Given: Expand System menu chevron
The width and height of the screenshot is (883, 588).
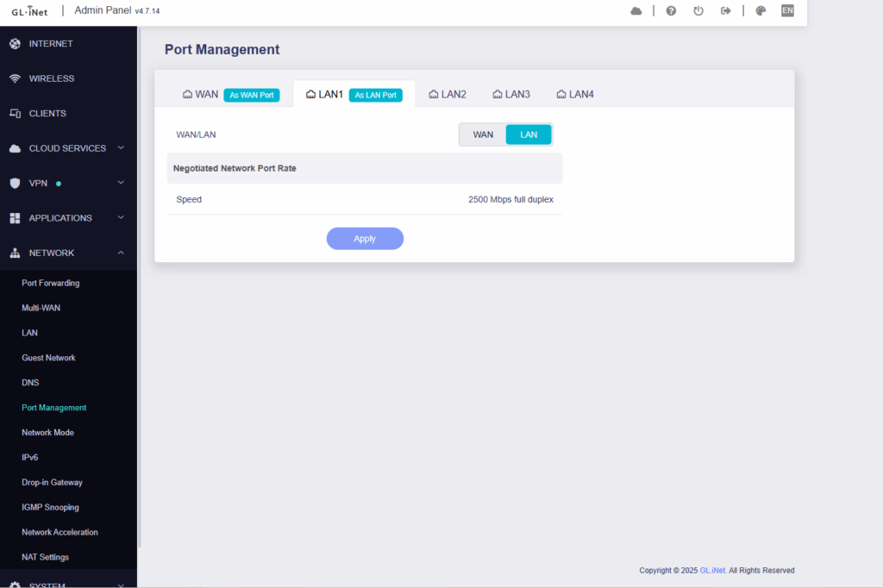Looking at the screenshot, I should [121, 585].
